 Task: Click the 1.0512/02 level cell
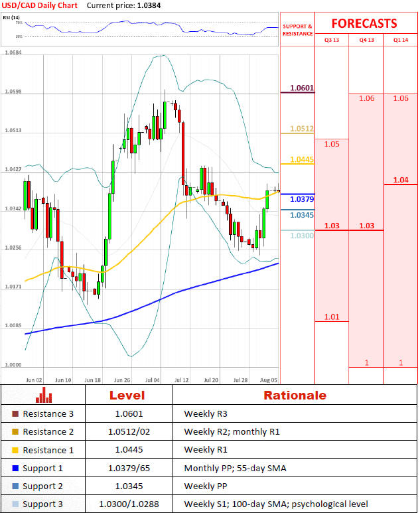(129, 432)
